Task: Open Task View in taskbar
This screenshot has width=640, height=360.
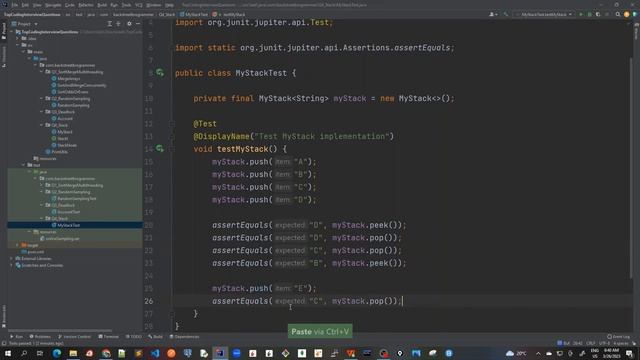Action: (x=40, y=353)
